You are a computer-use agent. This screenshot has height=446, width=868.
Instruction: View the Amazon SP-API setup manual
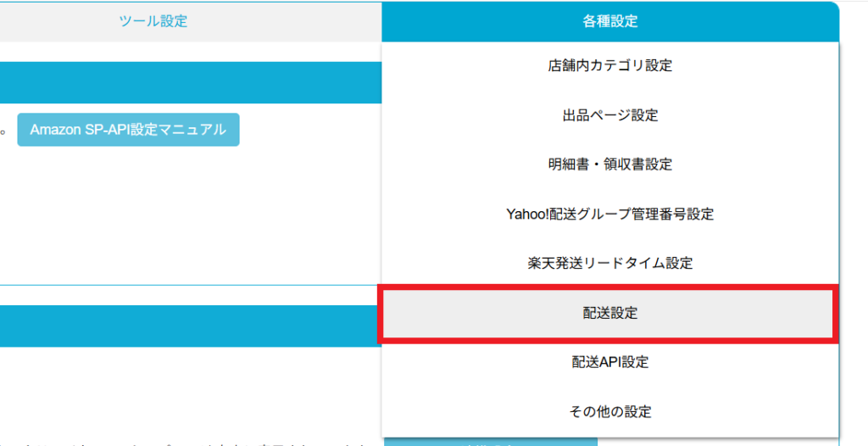[128, 130]
